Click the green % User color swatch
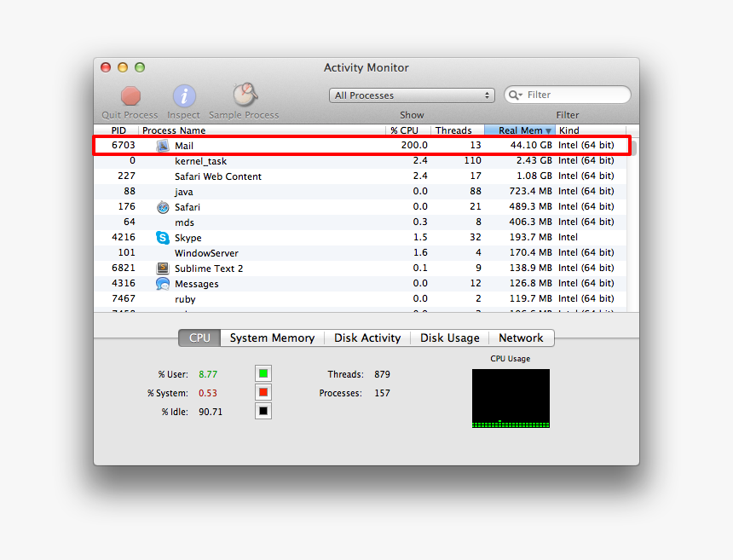The height and width of the screenshot is (560, 733). click(263, 373)
